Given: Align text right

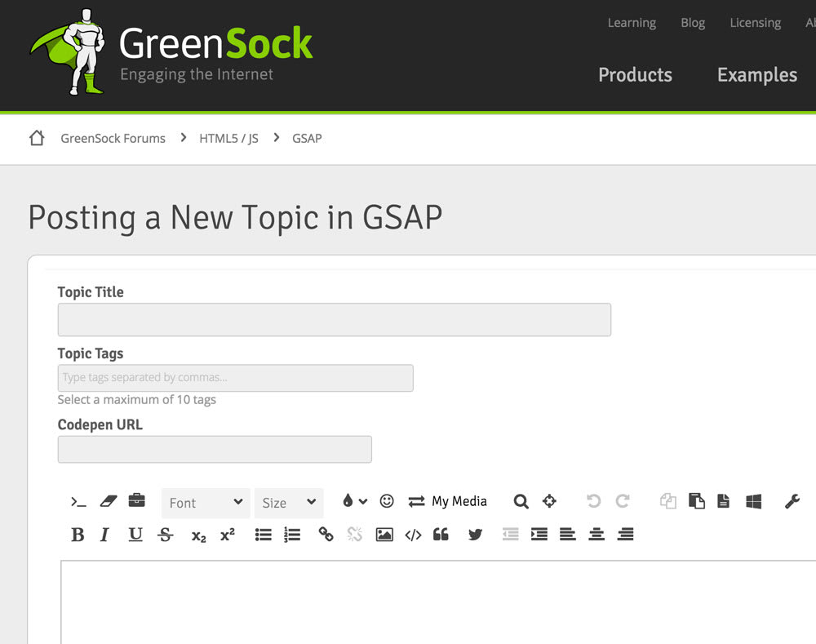Looking at the screenshot, I should click(625, 534).
